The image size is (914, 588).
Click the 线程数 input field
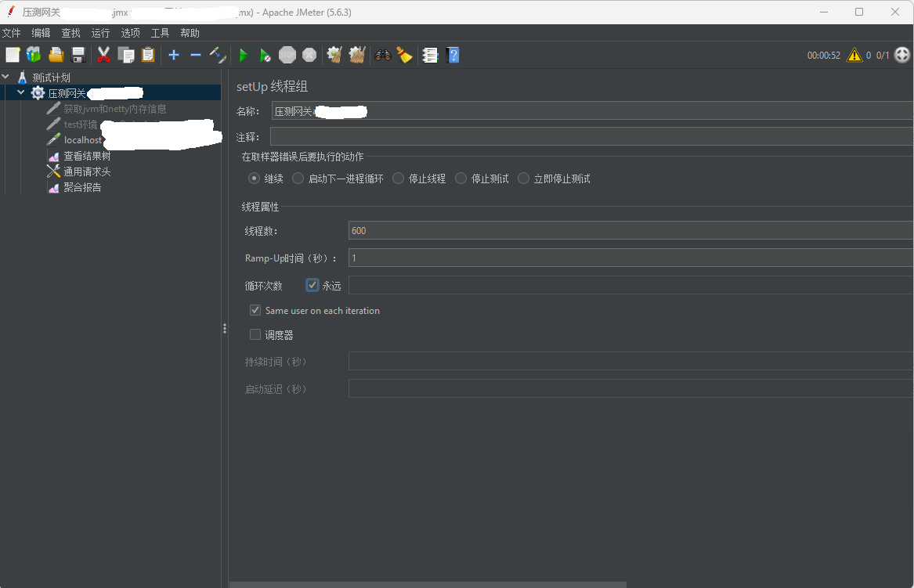click(627, 230)
